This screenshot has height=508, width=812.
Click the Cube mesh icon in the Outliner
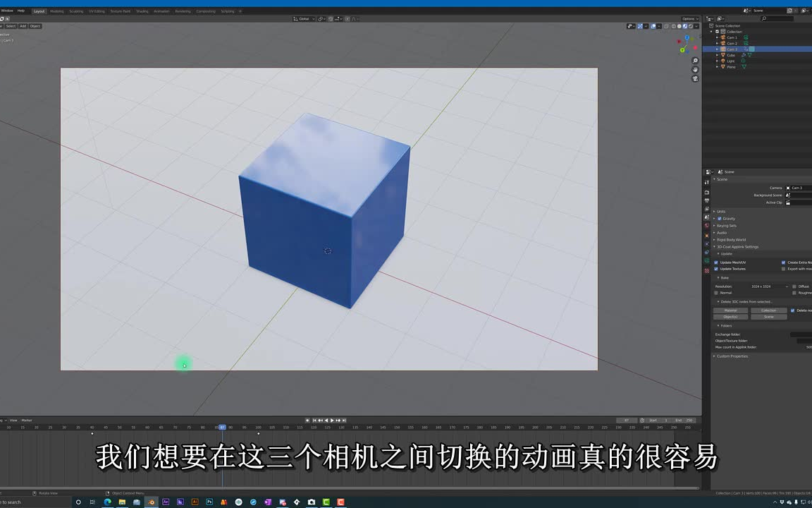[x=723, y=55]
